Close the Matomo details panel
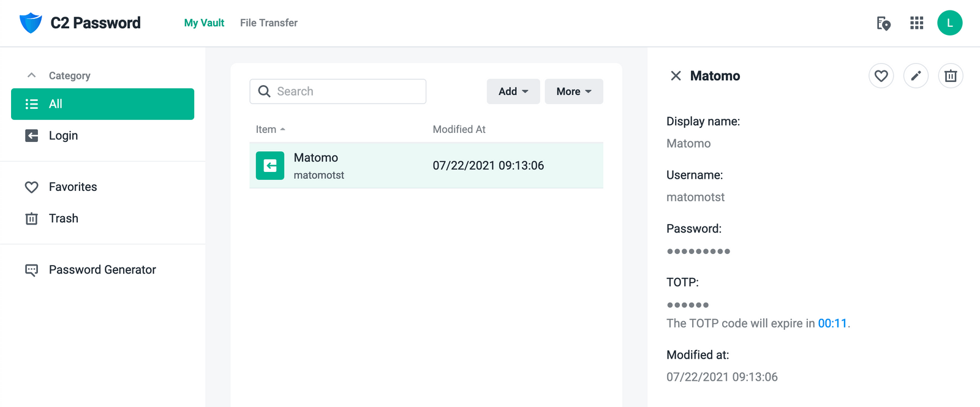This screenshot has height=407, width=980. 676,76
